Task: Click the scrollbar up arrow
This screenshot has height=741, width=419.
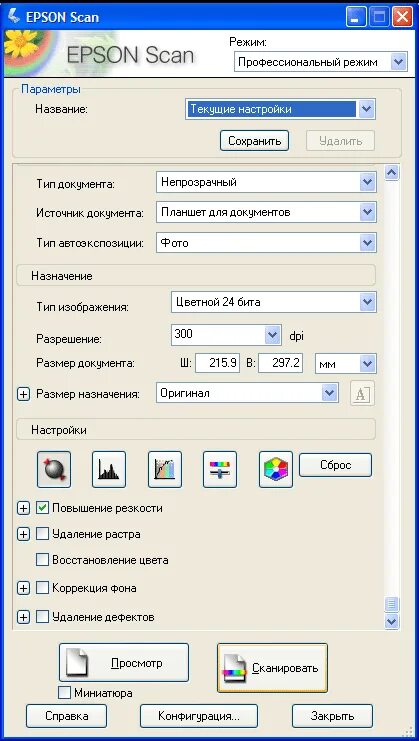Action: (x=392, y=173)
